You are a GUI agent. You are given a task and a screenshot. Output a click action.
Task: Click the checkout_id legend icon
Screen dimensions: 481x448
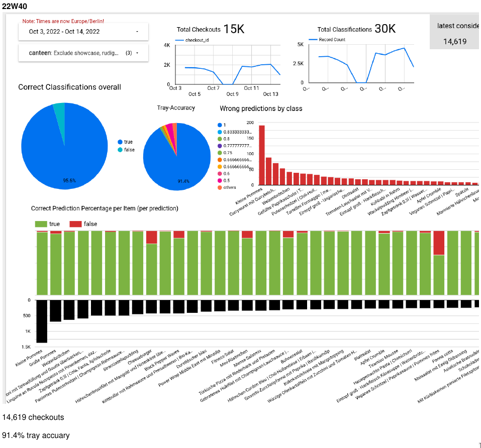click(x=180, y=40)
